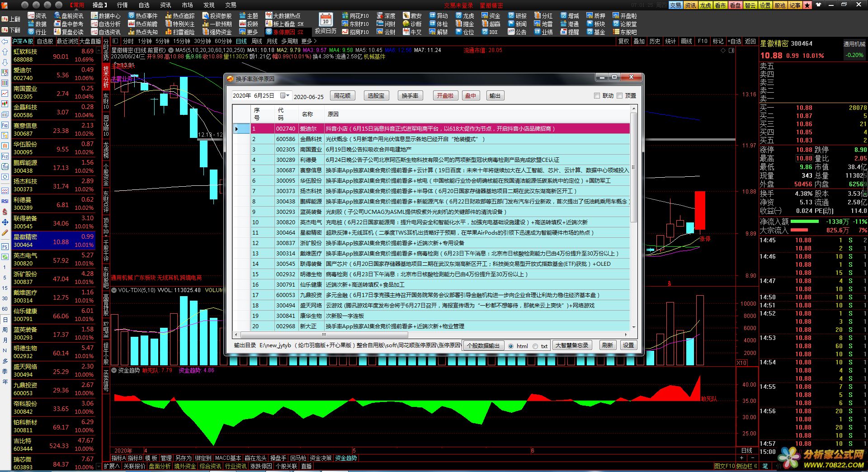Click the 龙虎 toolbar icon
This screenshot has width=868, height=472.
click(x=465, y=16)
